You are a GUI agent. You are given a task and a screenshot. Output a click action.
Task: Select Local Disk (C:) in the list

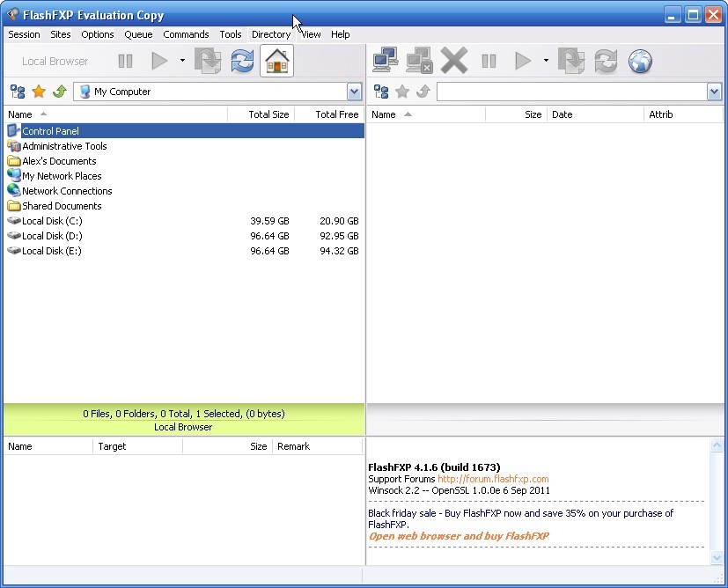coord(49,220)
